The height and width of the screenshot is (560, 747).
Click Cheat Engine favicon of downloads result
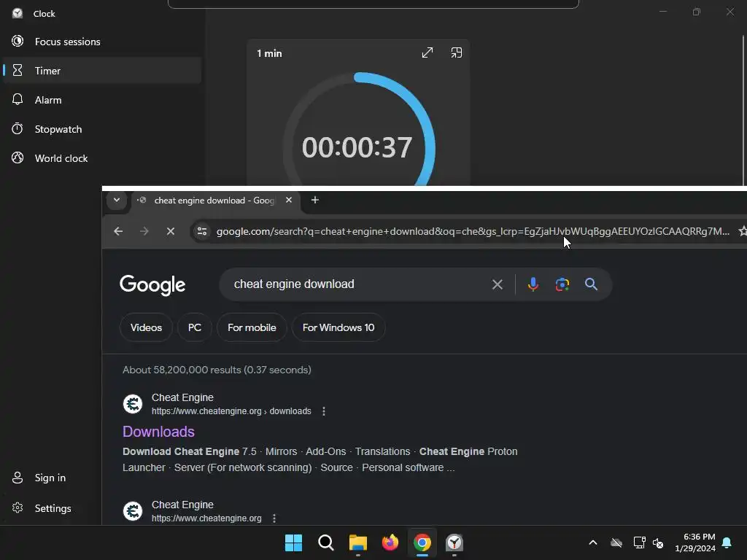pyautogui.click(x=133, y=404)
